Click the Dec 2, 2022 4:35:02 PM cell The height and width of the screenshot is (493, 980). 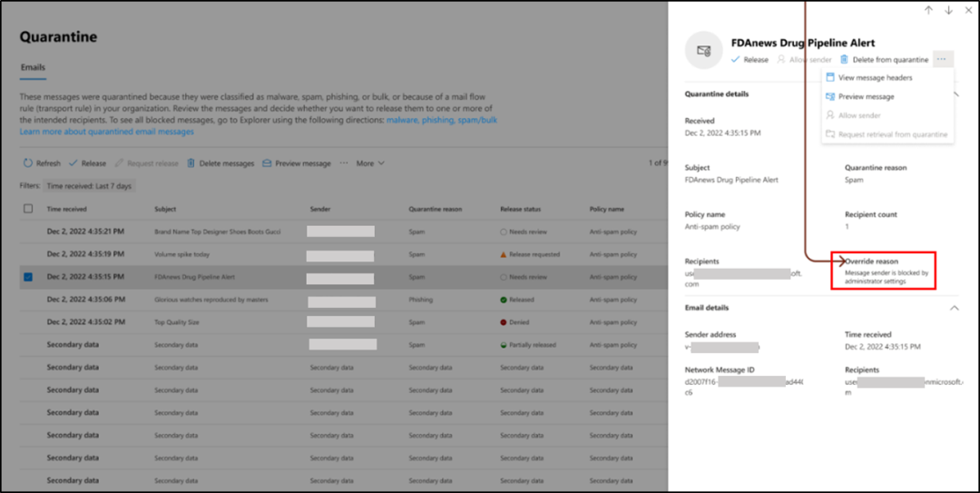pyautogui.click(x=86, y=321)
